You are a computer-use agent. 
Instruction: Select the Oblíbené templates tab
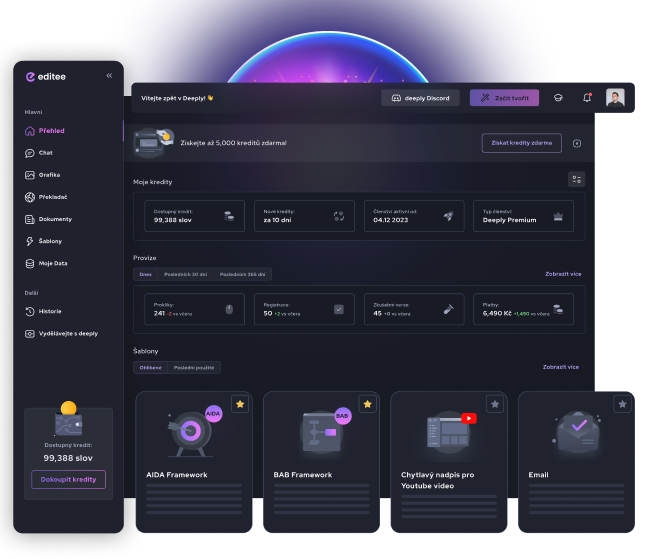(151, 368)
